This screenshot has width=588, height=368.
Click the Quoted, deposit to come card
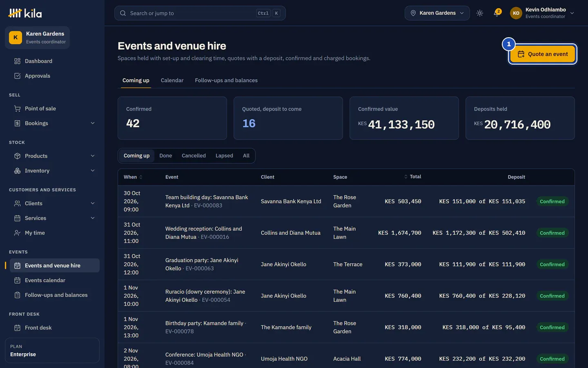288,118
